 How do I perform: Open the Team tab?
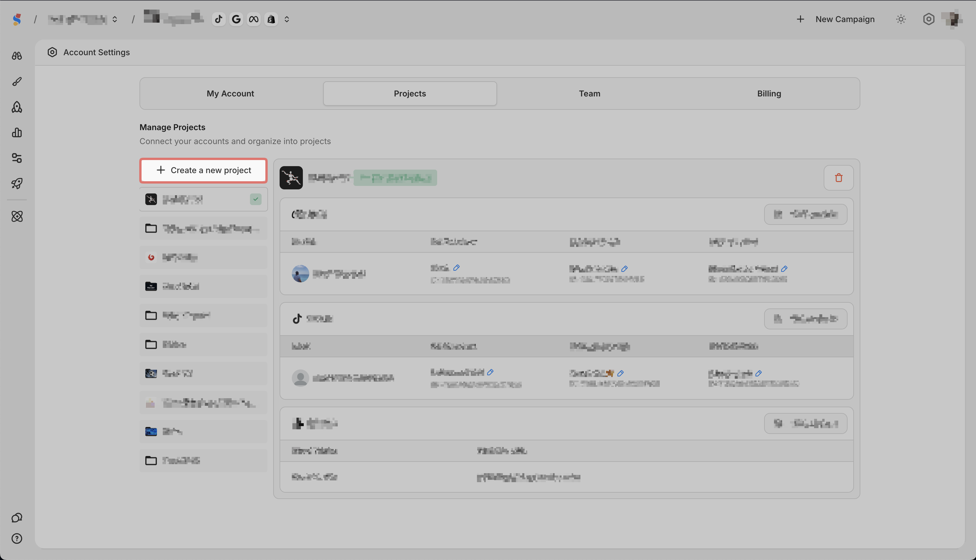click(589, 94)
